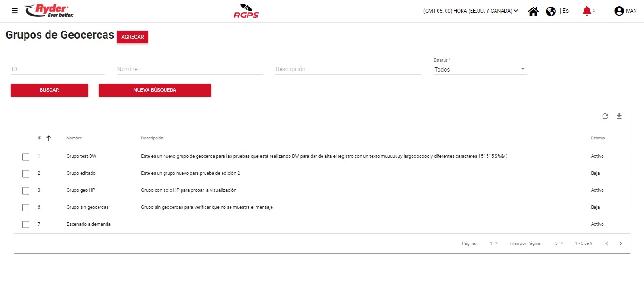Go to next page of results

pos(620,243)
